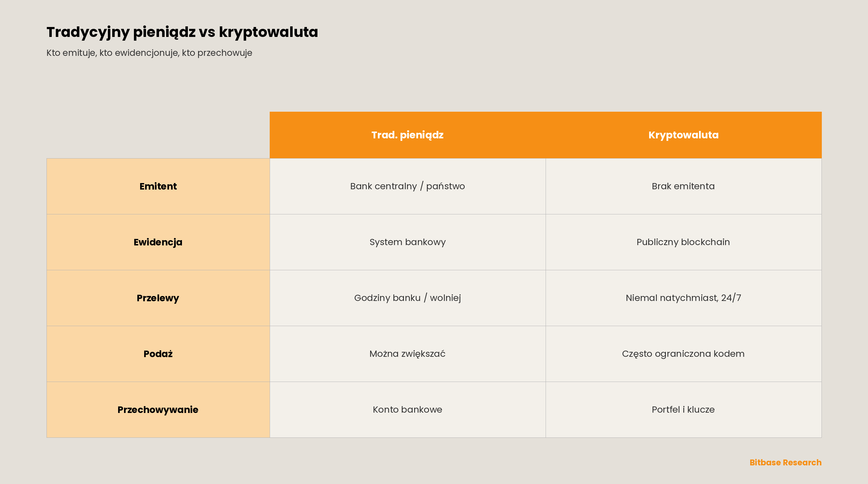The width and height of the screenshot is (868, 484).
Task: Click the cell 'Godziny banku / wolniej'
Action: tap(407, 298)
